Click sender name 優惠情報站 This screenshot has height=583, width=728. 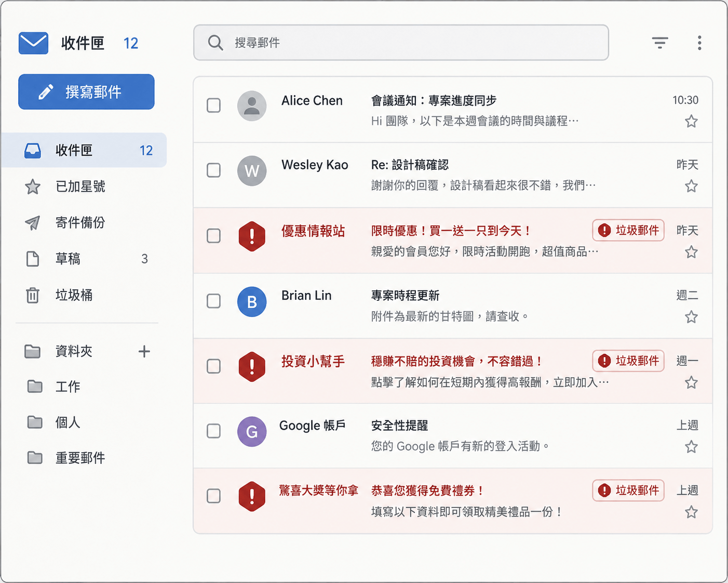pos(313,231)
